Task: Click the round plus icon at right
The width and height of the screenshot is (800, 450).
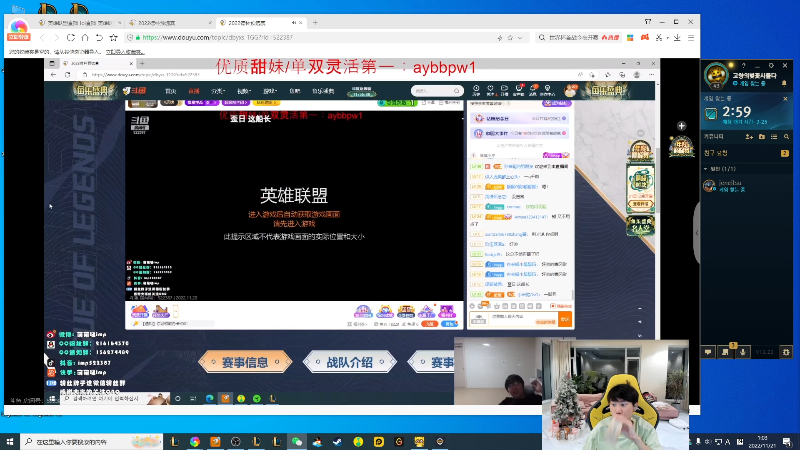Action: (x=681, y=126)
